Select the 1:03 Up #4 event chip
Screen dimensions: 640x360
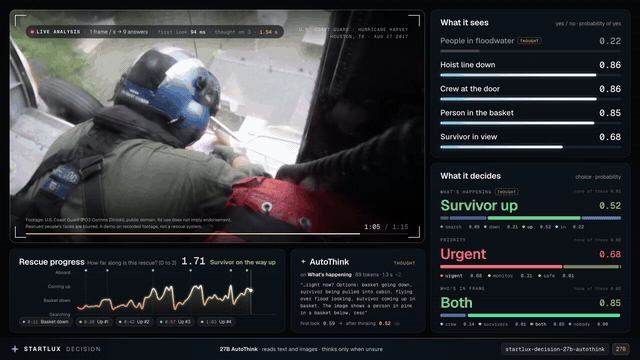click(x=216, y=322)
